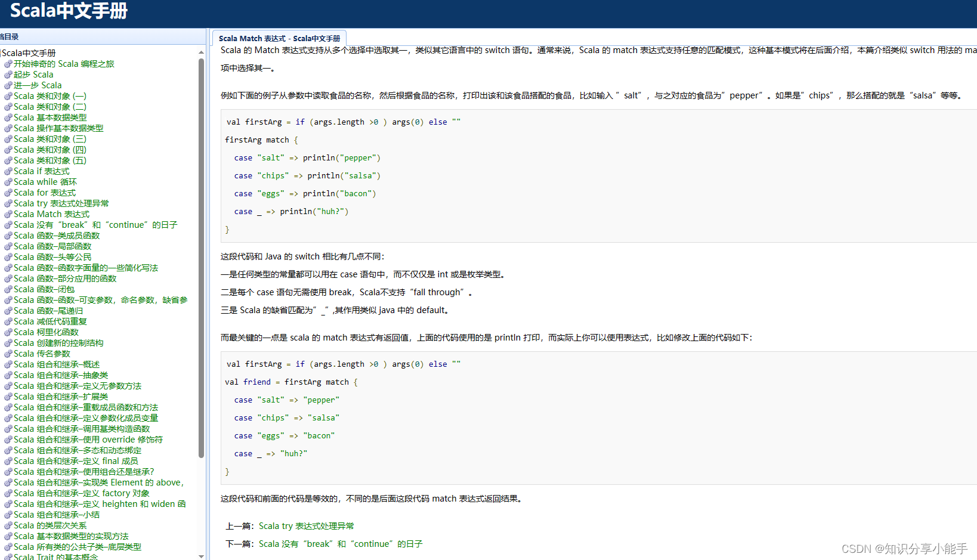Click the sidebar scrollbar up arrow
The height and width of the screenshot is (560, 977).
tap(201, 52)
